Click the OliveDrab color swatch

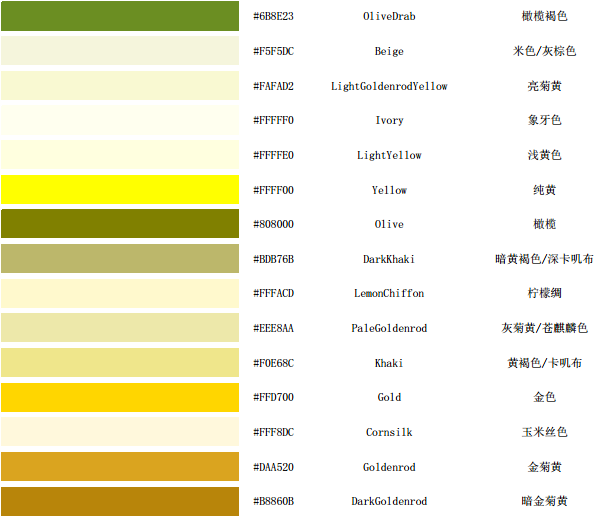click(120, 16)
